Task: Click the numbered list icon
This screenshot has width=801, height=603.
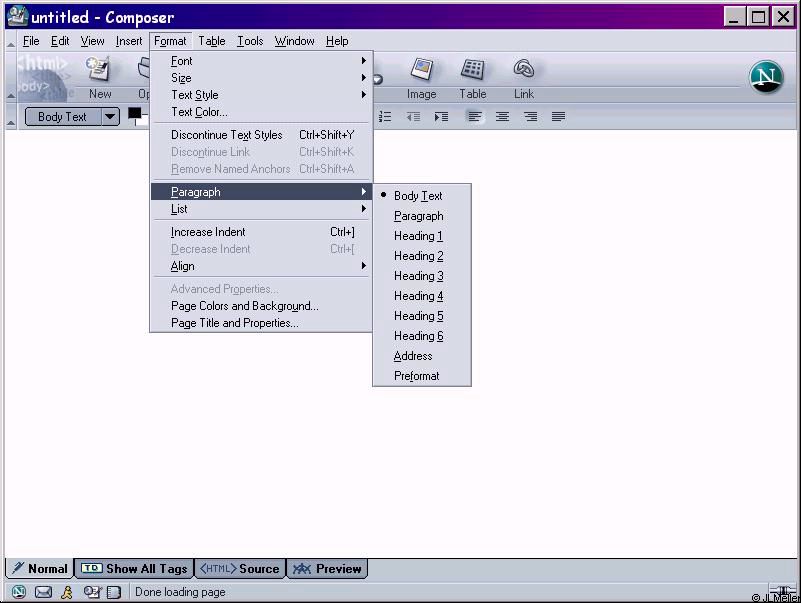Action: coord(385,117)
